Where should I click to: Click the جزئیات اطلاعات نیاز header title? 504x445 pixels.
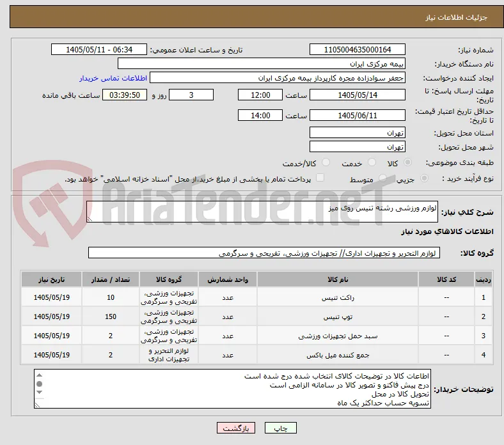coord(456,17)
